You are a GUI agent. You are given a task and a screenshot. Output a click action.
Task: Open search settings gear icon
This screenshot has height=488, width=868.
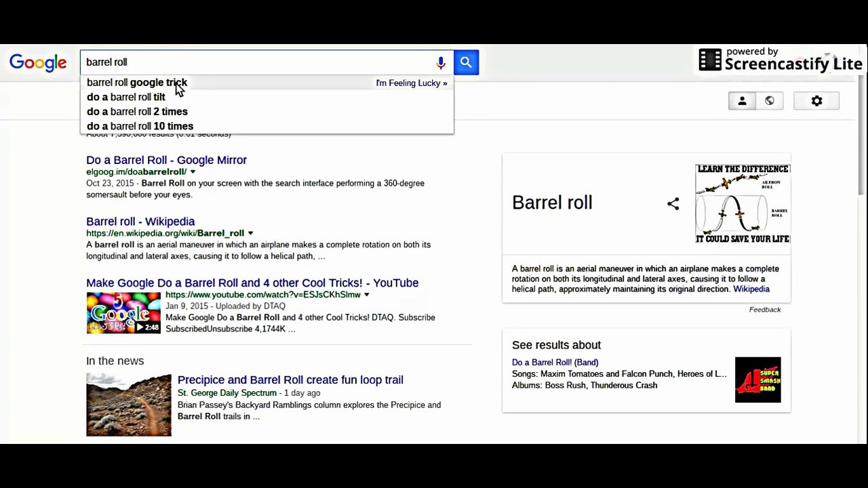click(816, 101)
